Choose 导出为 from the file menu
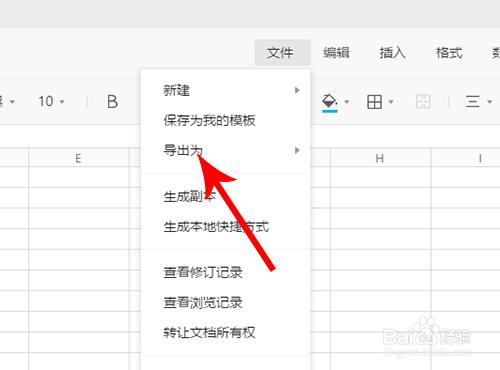The width and height of the screenshot is (500, 370). pos(226,150)
